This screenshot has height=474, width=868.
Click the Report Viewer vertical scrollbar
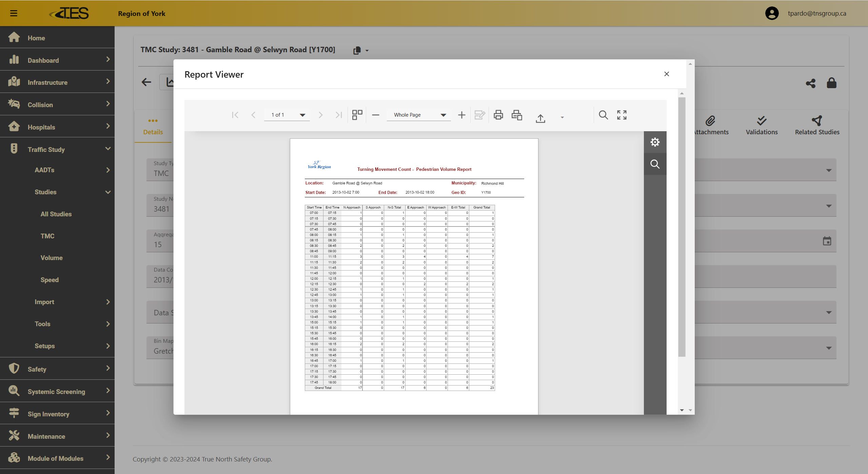click(682, 226)
